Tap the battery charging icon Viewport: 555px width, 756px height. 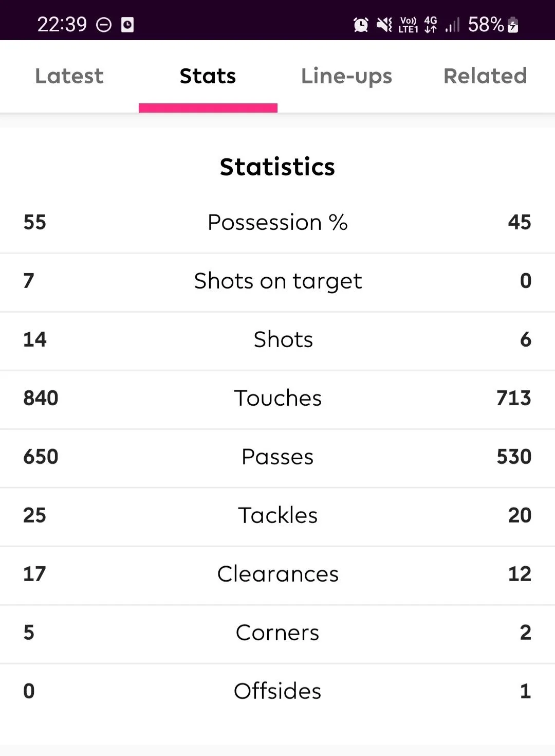(x=513, y=24)
